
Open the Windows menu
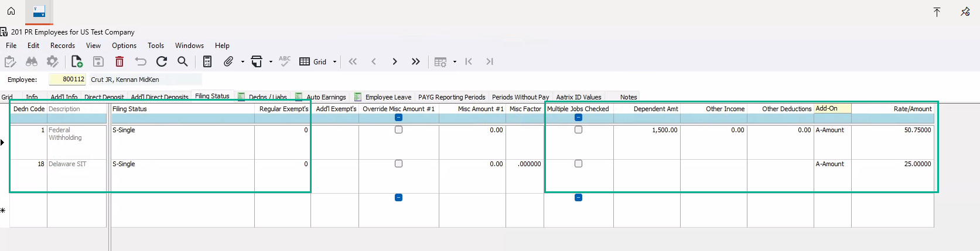point(189,46)
